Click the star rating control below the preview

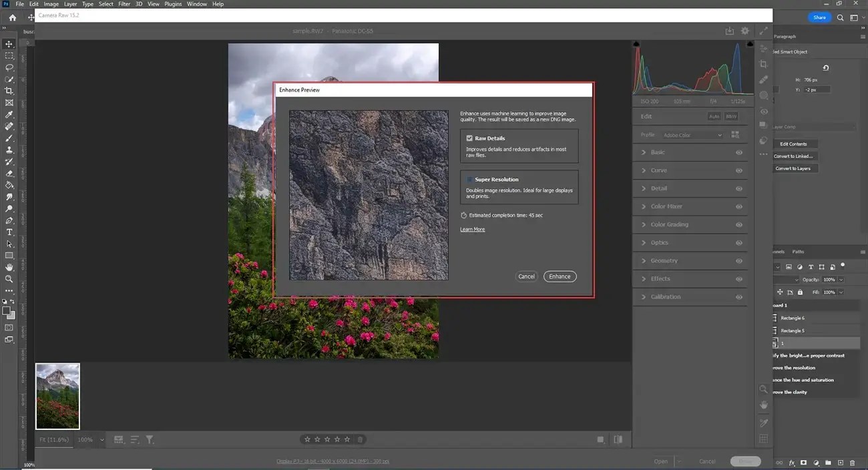pos(327,439)
